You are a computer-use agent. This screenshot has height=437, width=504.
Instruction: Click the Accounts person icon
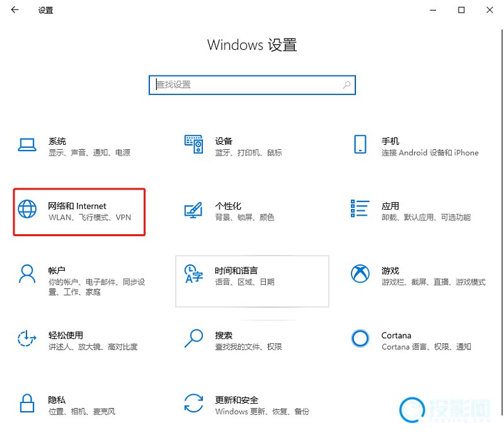pos(26,274)
